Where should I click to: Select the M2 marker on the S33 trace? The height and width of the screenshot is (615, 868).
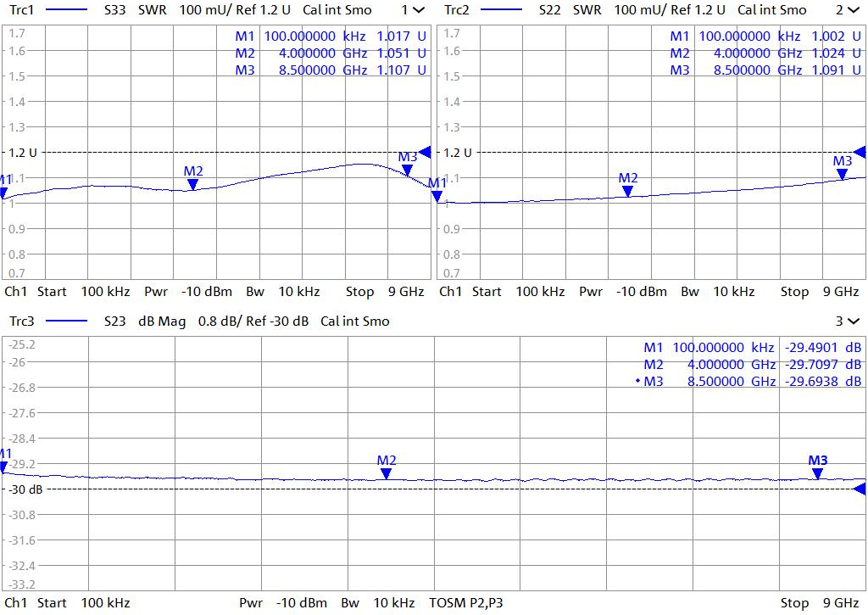pos(192,184)
